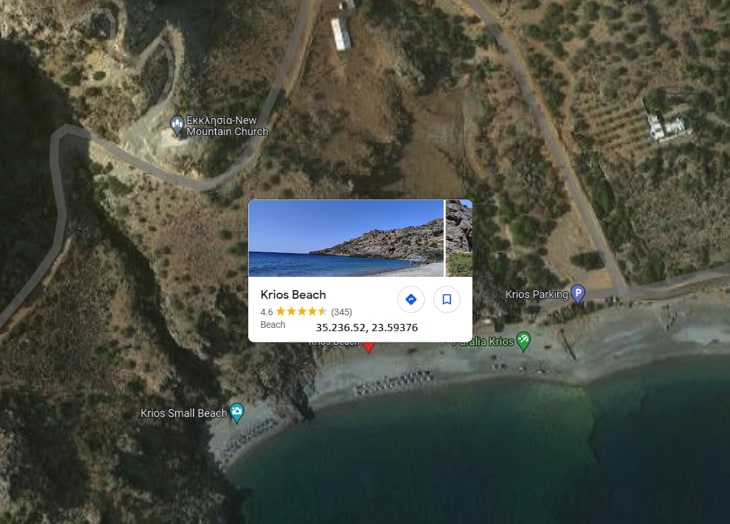Select the Krios Parking P marker
730x524 pixels.
(578, 294)
